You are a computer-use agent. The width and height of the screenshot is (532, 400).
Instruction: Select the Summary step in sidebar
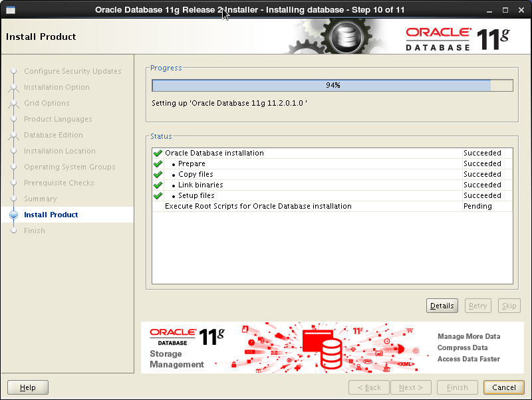pos(41,199)
